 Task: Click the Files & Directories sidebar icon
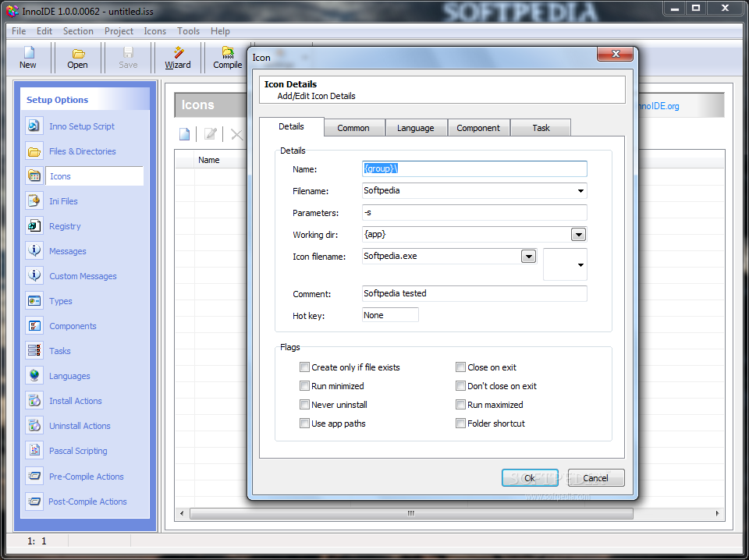34,151
